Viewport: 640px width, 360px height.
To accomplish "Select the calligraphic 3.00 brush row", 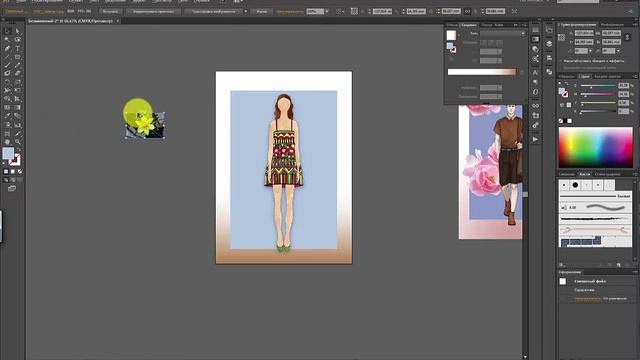I will point(595,207).
